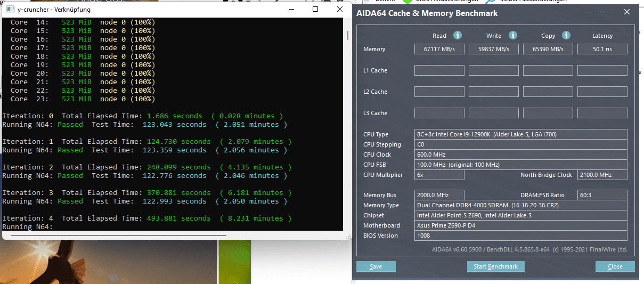644x284 pixels.
Task: Click the Core 23 line in the console
Action: pos(83,99)
